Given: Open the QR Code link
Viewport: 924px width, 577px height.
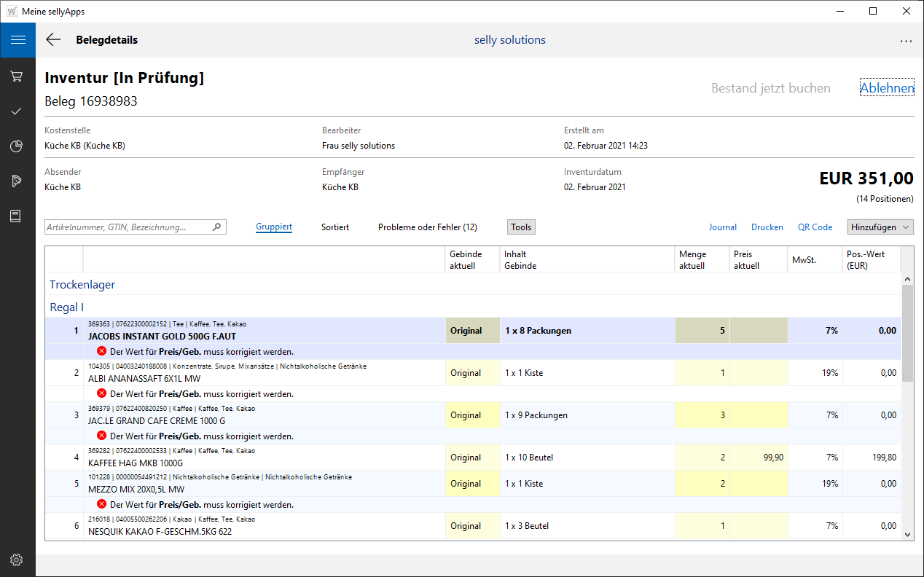Looking at the screenshot, I should click(815, 227).
